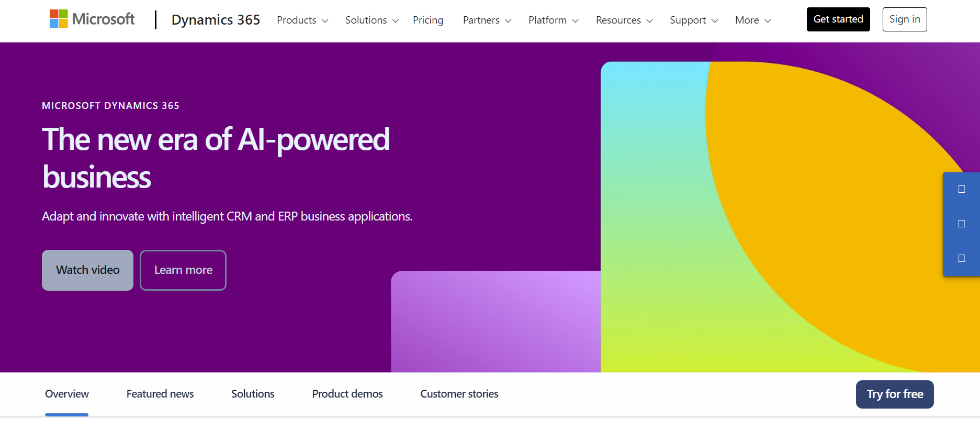The image size is (980, 440).
Task: Switch to the Product demos tab
Action: point(347,394)
